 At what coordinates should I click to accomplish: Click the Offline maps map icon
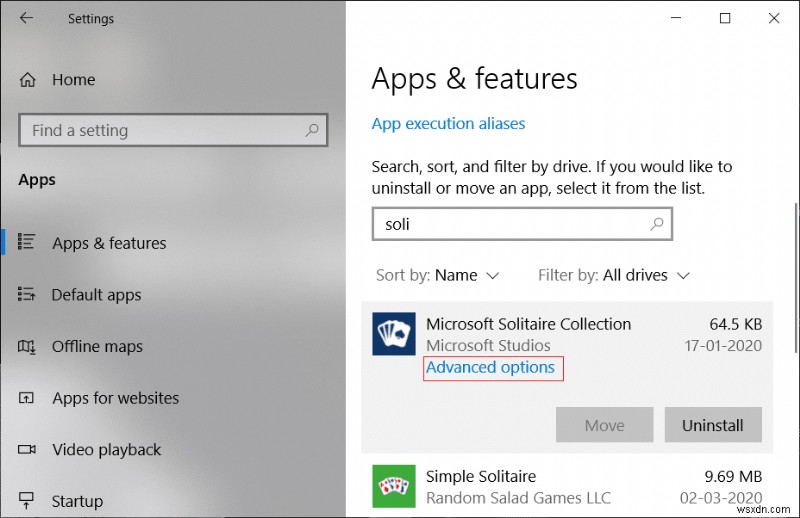click(x=27, y=347)
